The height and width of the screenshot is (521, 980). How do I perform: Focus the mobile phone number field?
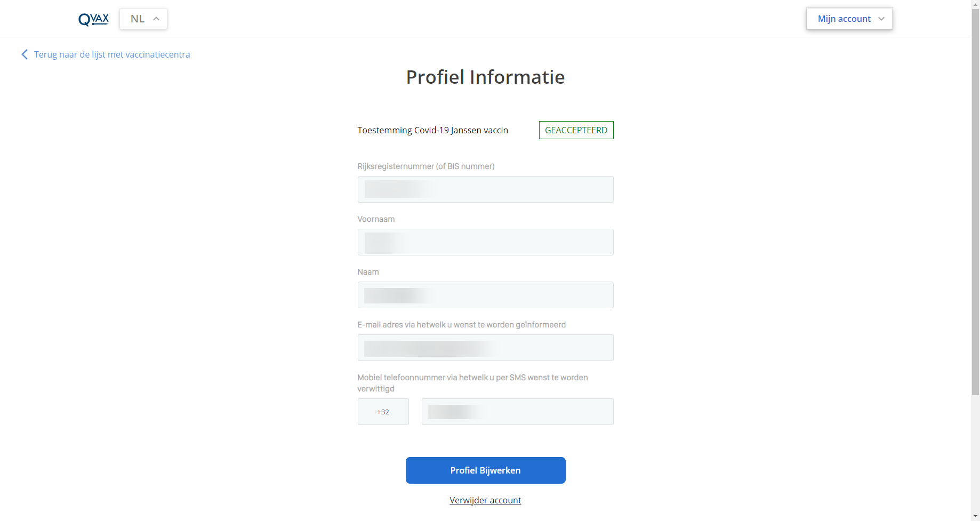[517, 412]
